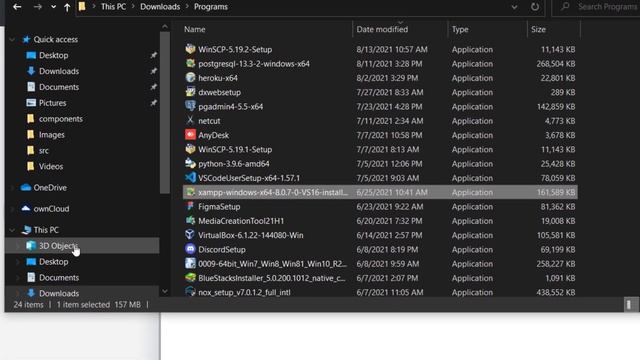
Task: Switch view using status bar view button
Action: (x=629, y=305)
